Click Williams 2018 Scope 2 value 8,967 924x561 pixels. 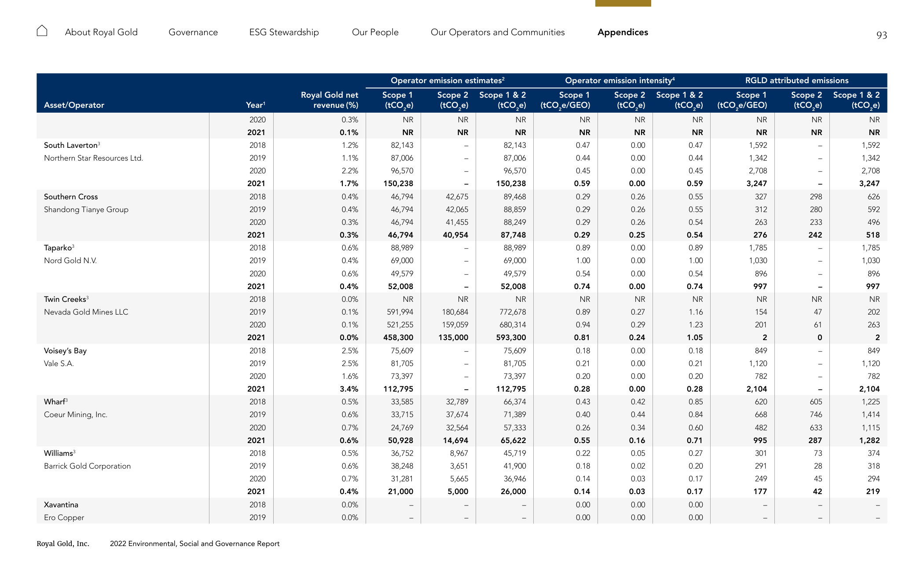click(458, 453)
